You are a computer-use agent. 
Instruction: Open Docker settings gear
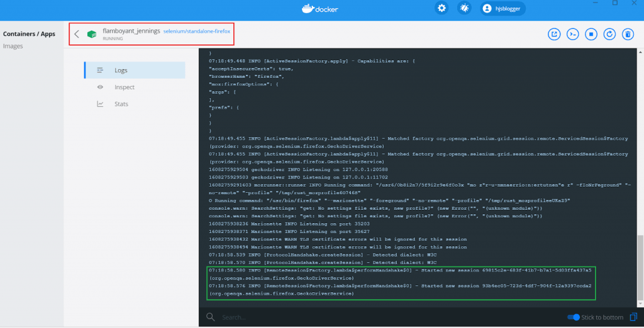pyautogui.click(x=442, y=8)
